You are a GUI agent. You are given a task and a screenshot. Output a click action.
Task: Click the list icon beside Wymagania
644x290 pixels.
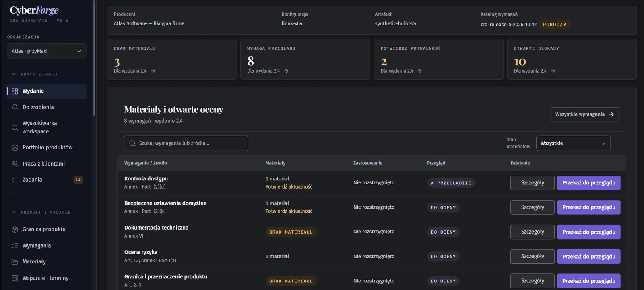point(15,246)
